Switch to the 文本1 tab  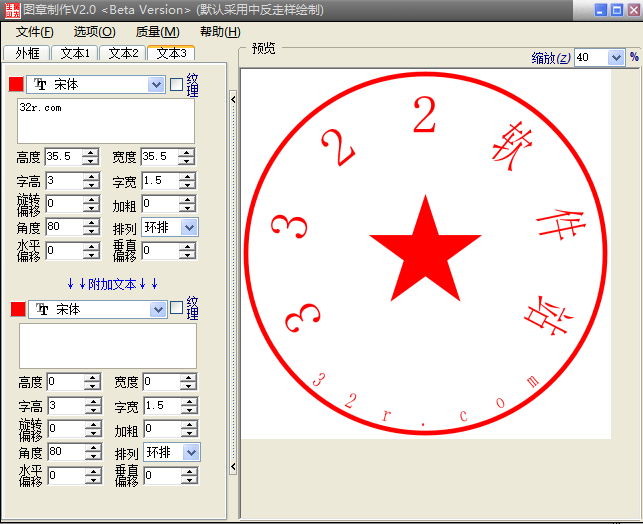[x=74, y=53]
